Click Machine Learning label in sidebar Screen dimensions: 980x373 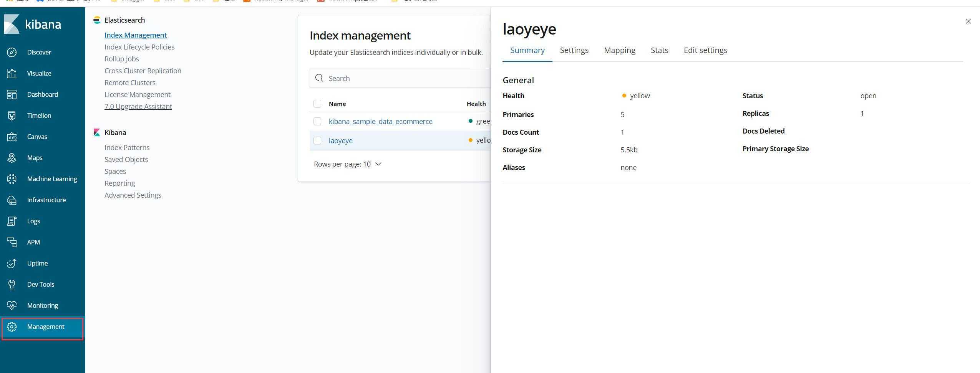click(52, 179)
